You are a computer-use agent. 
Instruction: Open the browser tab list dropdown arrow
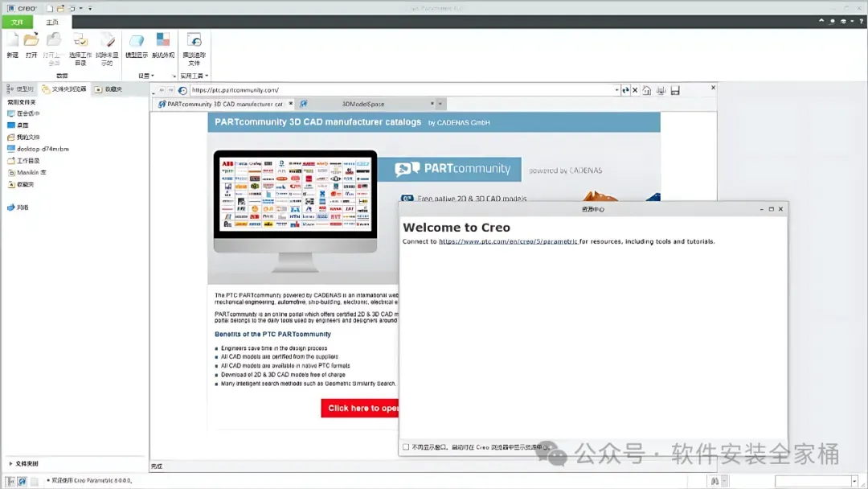click(x=440, y=104)
